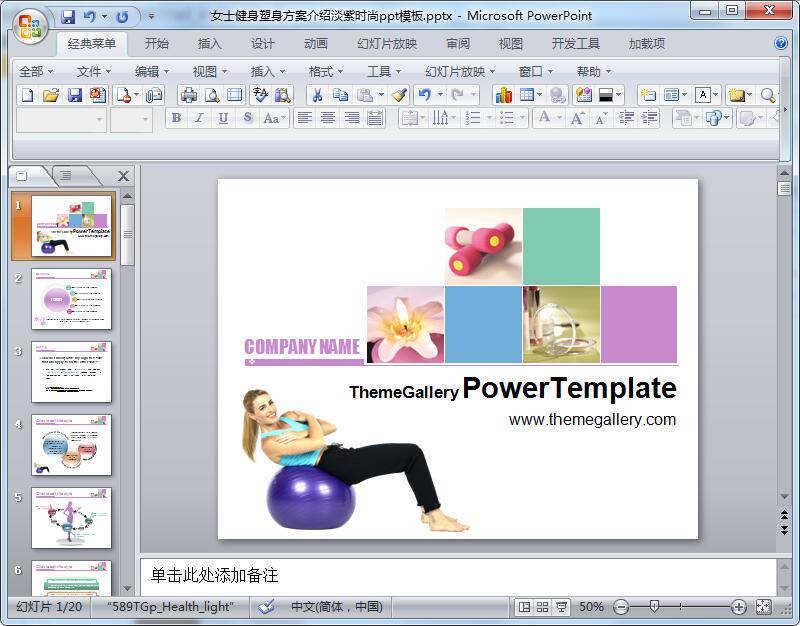The image size is (800, 626).
Task: Toggle Italic formatting
Action: pos(199,118)
